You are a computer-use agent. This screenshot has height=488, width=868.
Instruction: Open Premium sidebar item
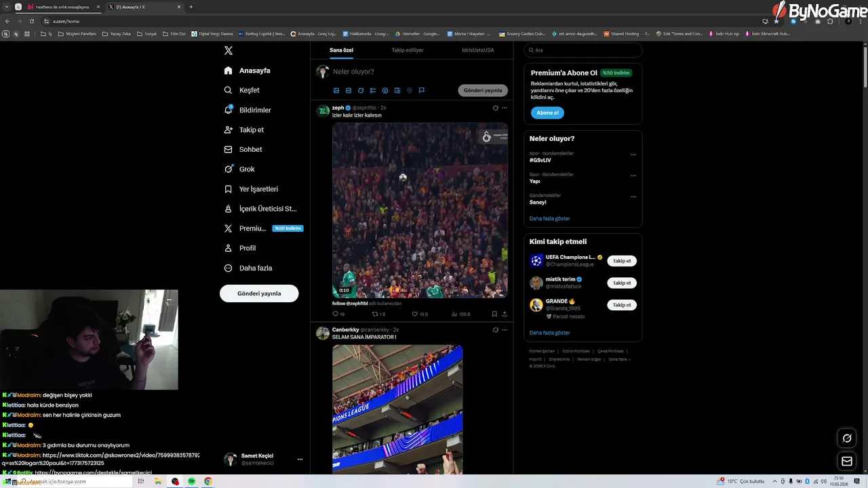[x=262, y=228]
